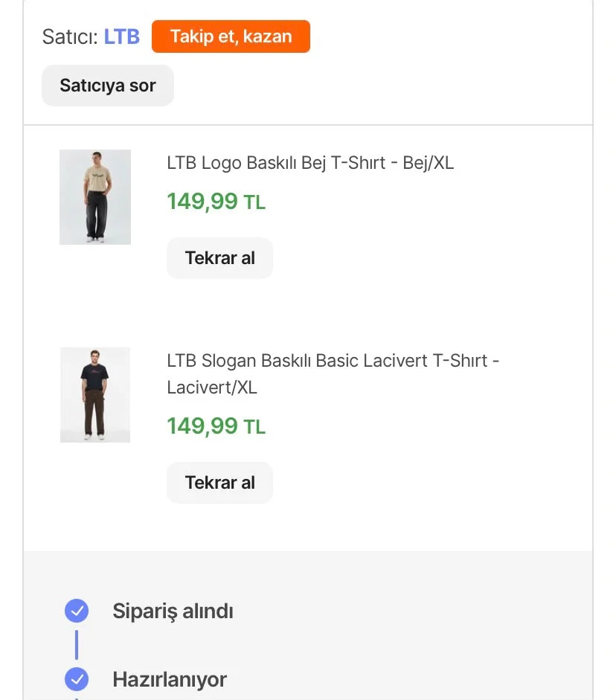Click the Takip et, kazan button

(x=231, y=36)
